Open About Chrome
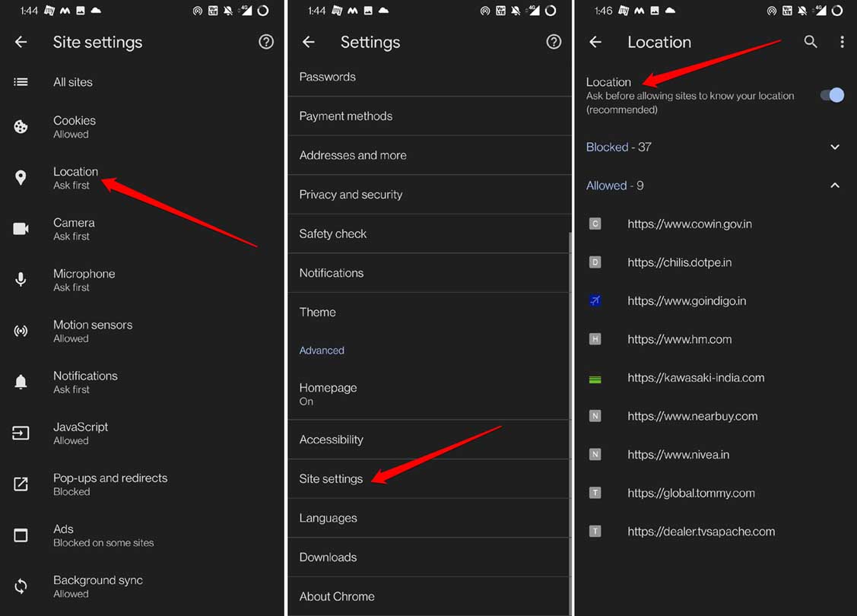The height and width of the screenshot is (616, 857). (430, 596)
